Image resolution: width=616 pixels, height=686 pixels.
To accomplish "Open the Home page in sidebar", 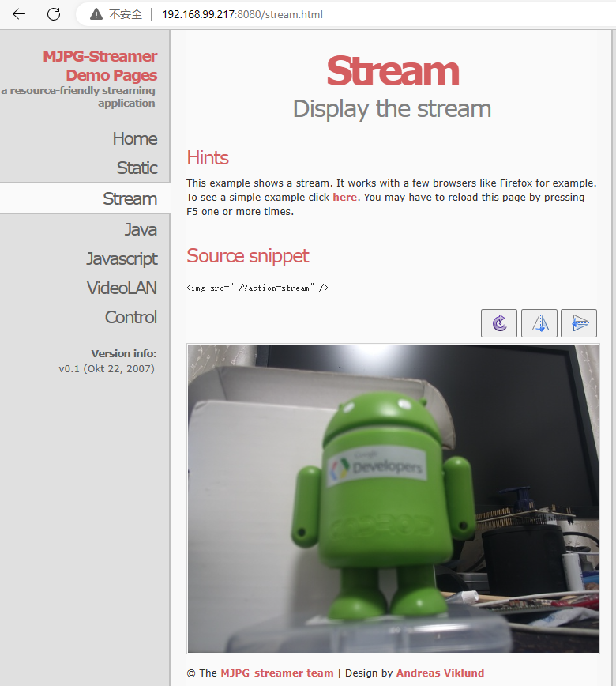I will [x=135, y=138].
